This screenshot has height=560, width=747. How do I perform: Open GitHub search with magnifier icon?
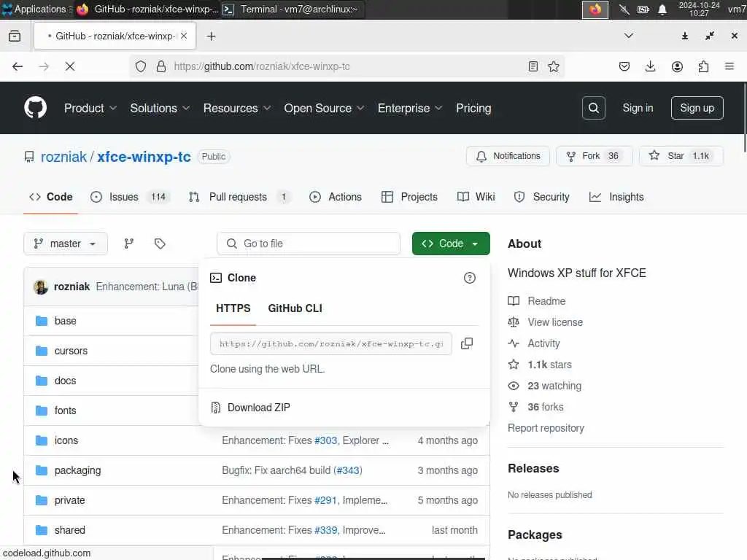click(594, 108)
